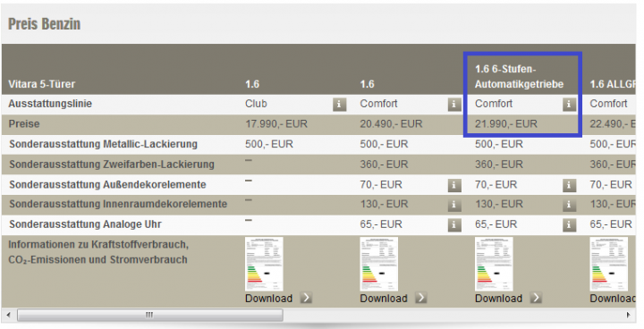This screenshot has width=644, height=329.
Task: Show Analoge Uhr info in Automatikgetriebe column
Action: coord(569,224)
